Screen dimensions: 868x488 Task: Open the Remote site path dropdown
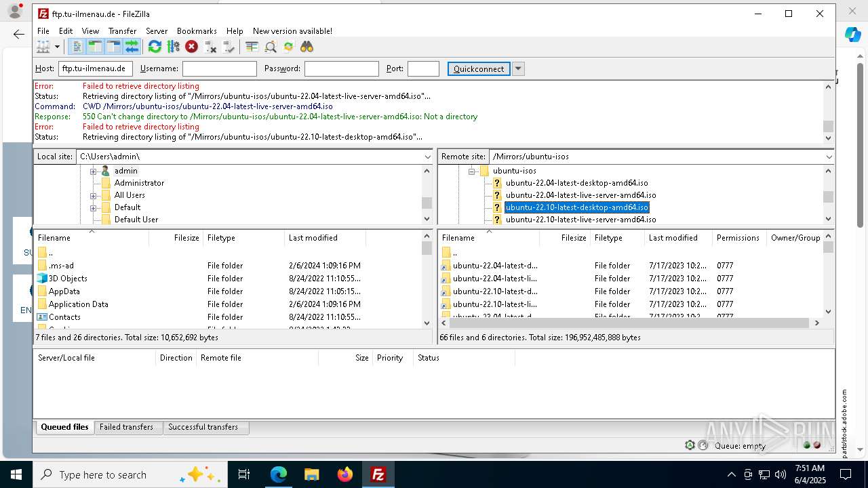click(x=829, y=157)
